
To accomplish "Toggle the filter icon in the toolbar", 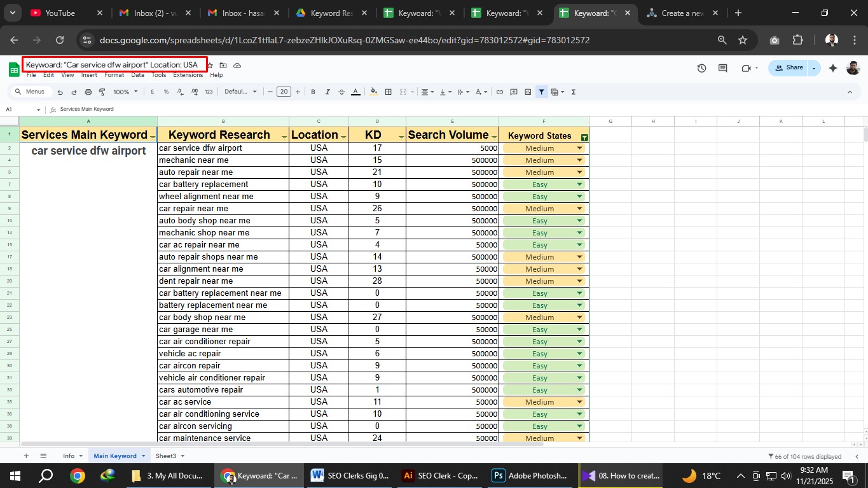I will [x=541, y=92].
